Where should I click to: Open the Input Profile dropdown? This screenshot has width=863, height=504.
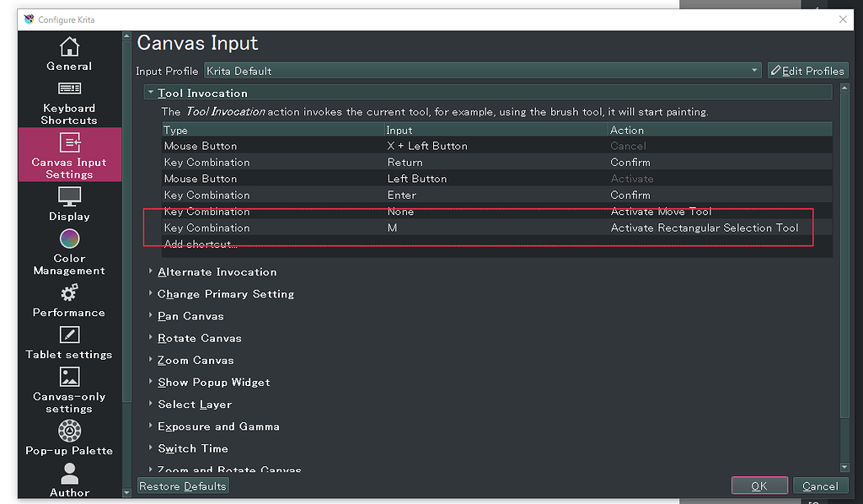tap(482, 71)
